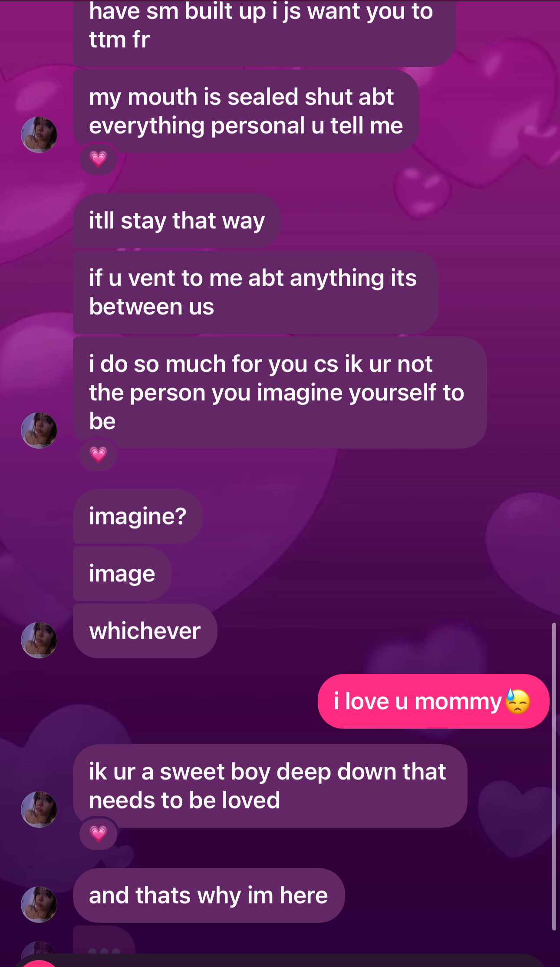Tap the sad sweat emoji in pink message
The height and width of the screenshot is (967, 560).
[518, 701]
